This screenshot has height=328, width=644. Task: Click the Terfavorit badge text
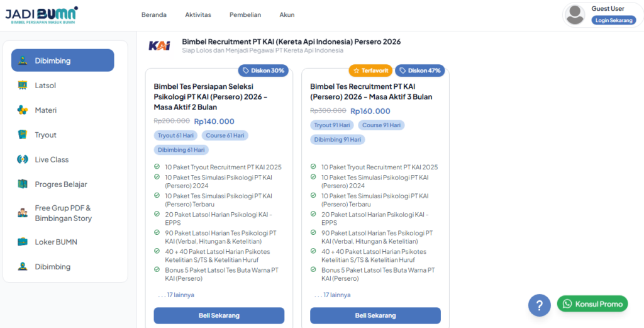[375, 71]
